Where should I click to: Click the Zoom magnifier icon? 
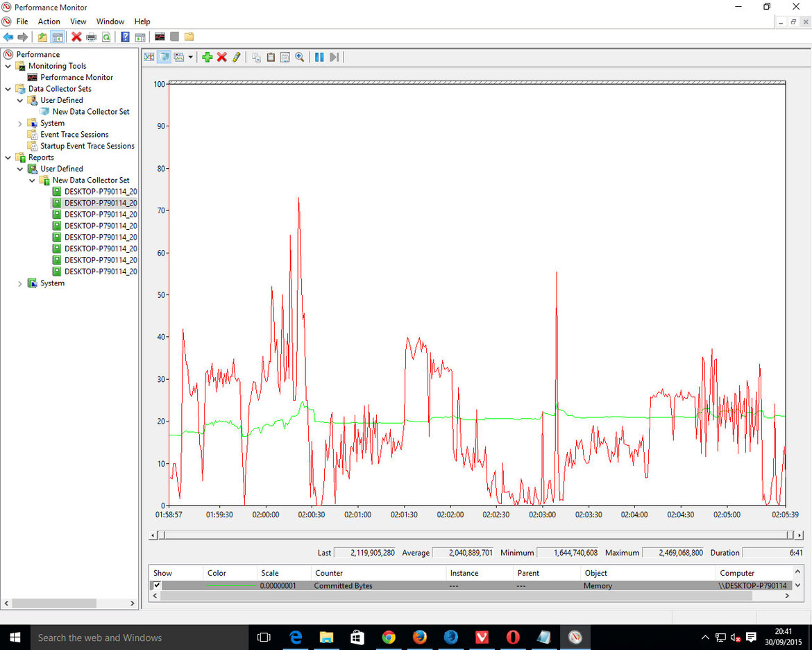(299, 57)
